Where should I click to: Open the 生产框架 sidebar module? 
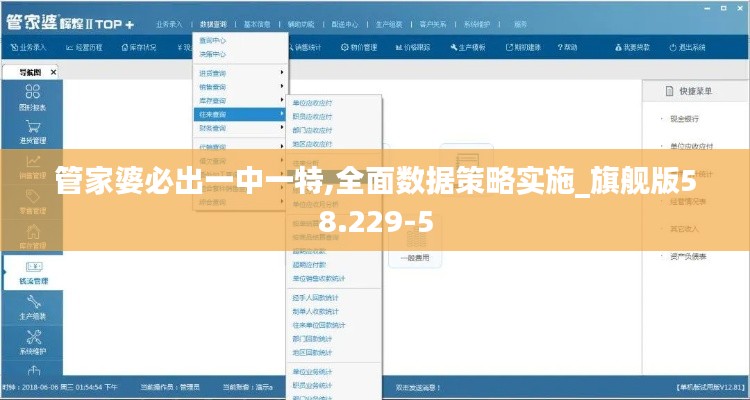click(30, 308)
